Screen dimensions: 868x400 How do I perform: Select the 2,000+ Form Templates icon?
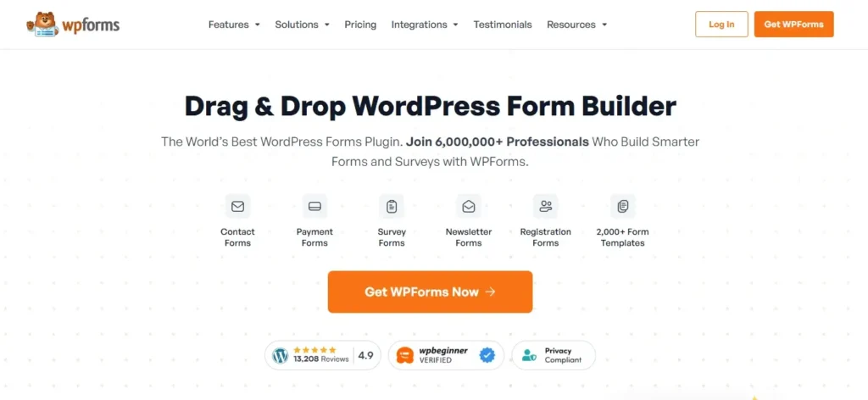(623, 207)
